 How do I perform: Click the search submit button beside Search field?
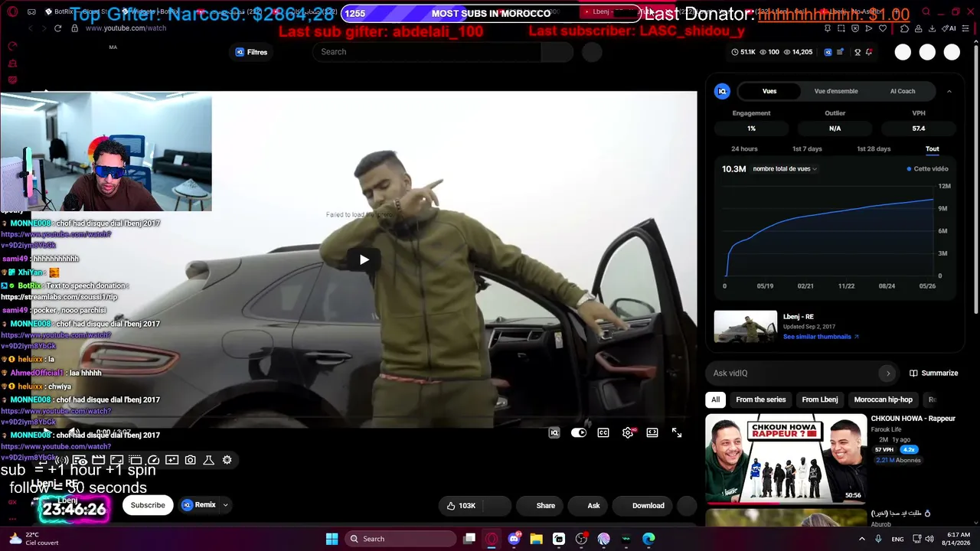pyautogui.click(x=557, y=52)
